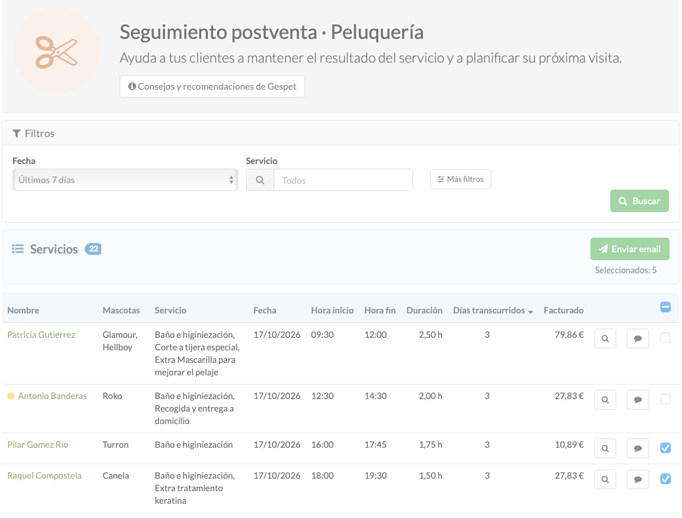Click the Hora inicio column header
682x518 pixels.
pos(332,311)
